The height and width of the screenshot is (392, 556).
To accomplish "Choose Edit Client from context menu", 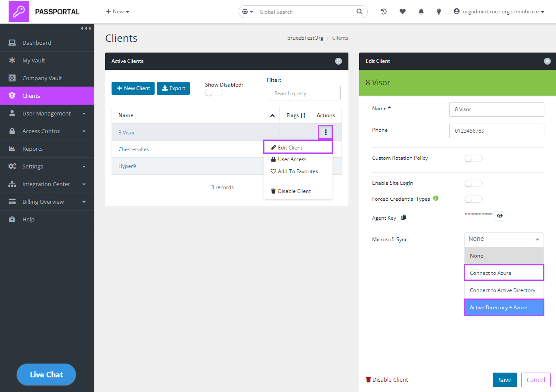I will click(298, 147).
